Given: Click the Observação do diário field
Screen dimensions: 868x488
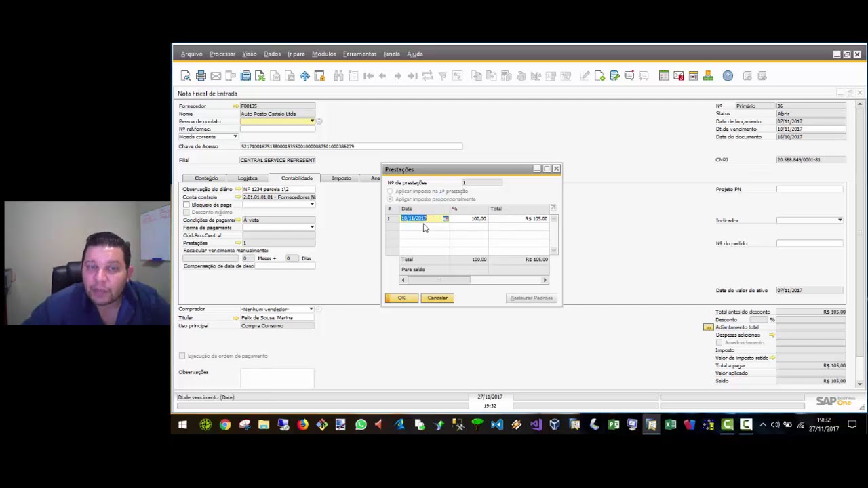Looking at the screenshot, I should [x=278, y=189].
